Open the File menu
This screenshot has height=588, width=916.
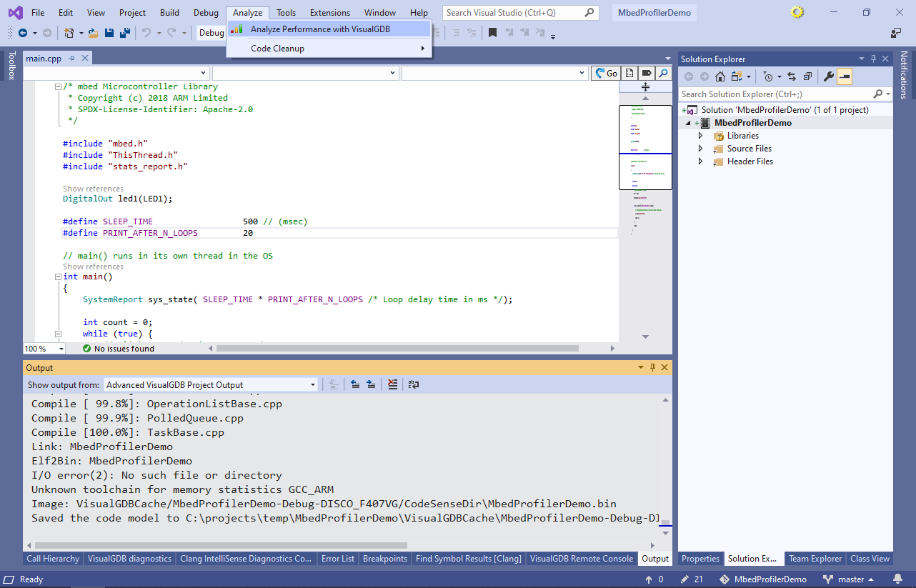pyautogui.click(x=38, y=12)
